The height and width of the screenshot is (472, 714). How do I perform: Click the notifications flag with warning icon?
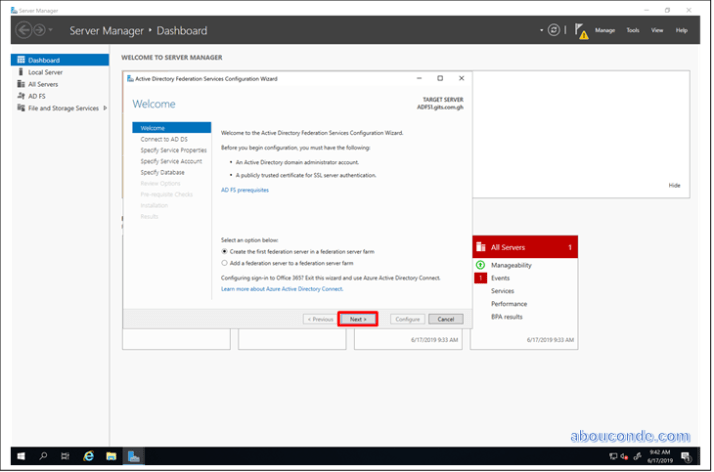[x=581, y=31]
